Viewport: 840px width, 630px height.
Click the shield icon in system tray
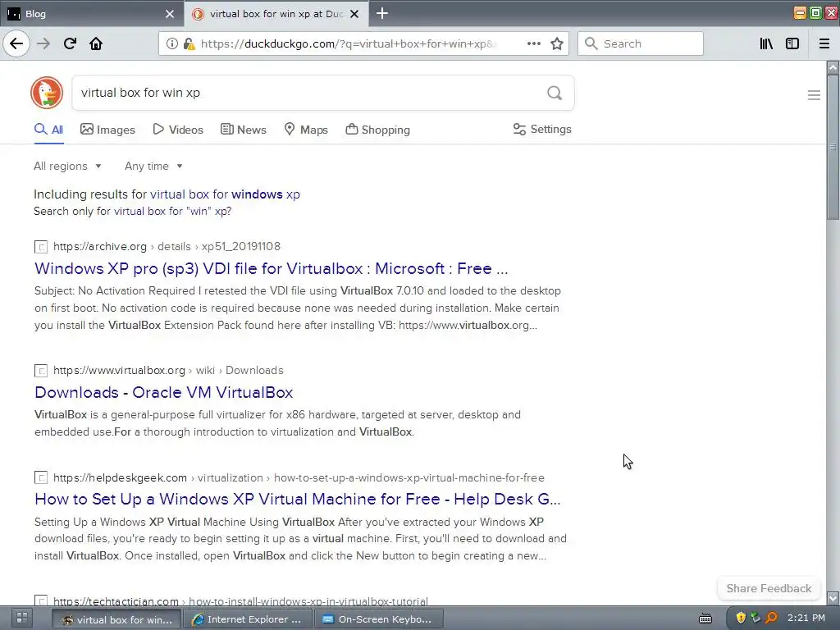[x=741, y=618]
